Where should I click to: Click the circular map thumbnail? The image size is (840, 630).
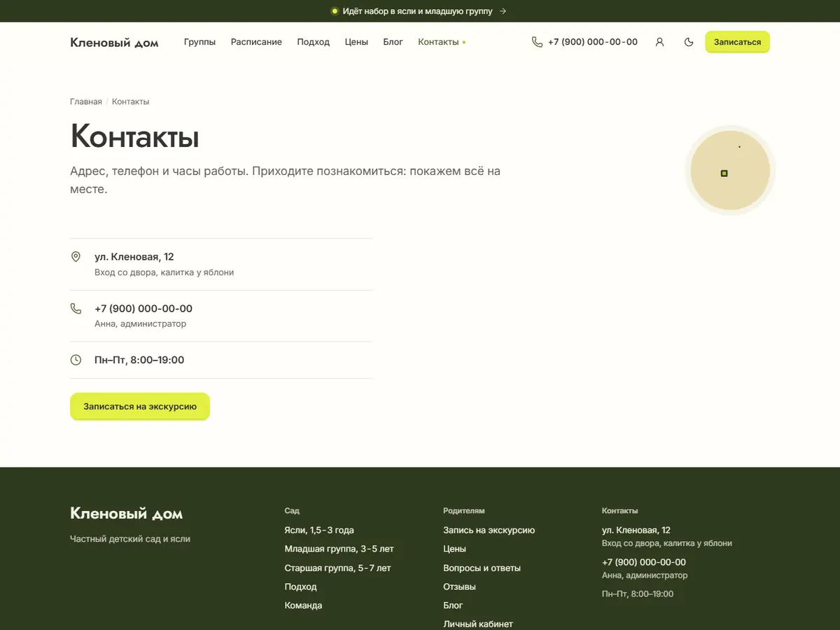(730, 170)
